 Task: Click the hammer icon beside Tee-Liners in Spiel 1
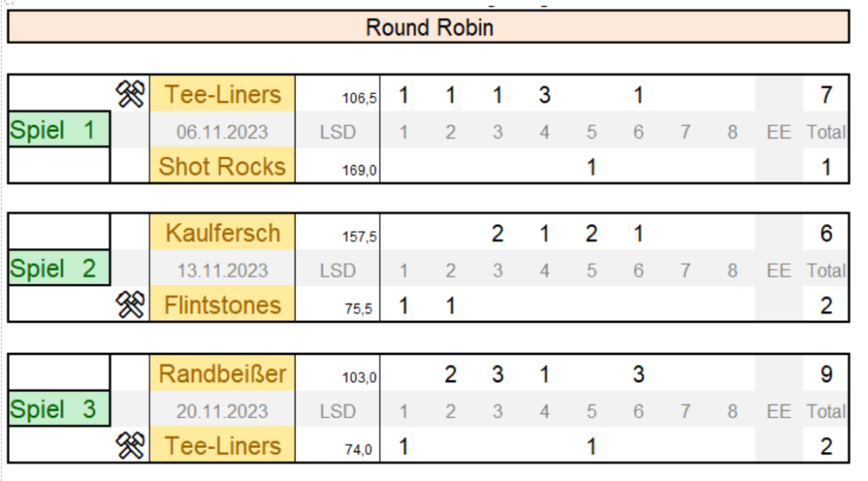(x=130, y=94)
